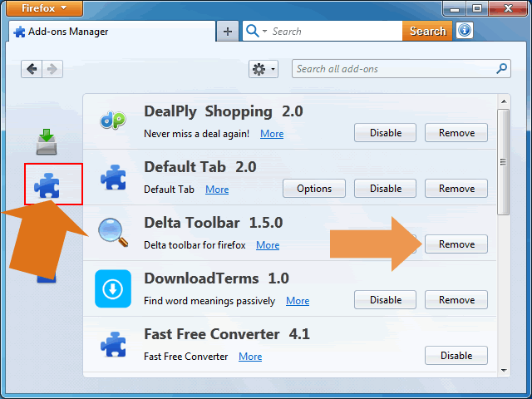
Task: Remove the Delta Toolbar add-on
Action: (x=456, y=244)
